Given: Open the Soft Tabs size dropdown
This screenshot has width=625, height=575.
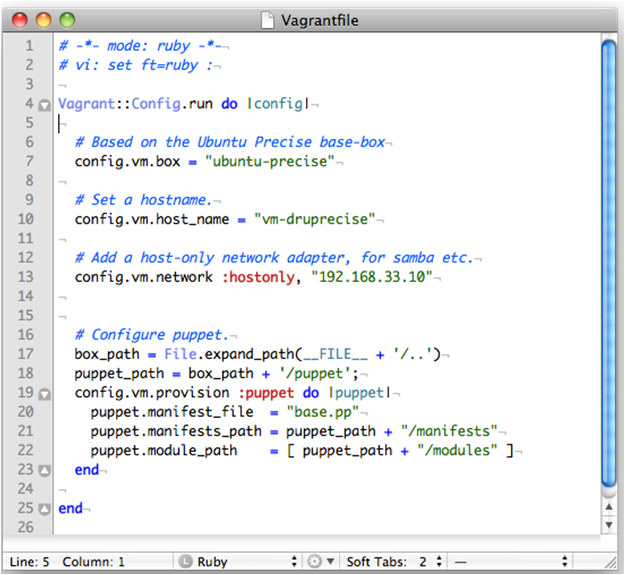Looking at the screenshot, I should coord(427,562).
